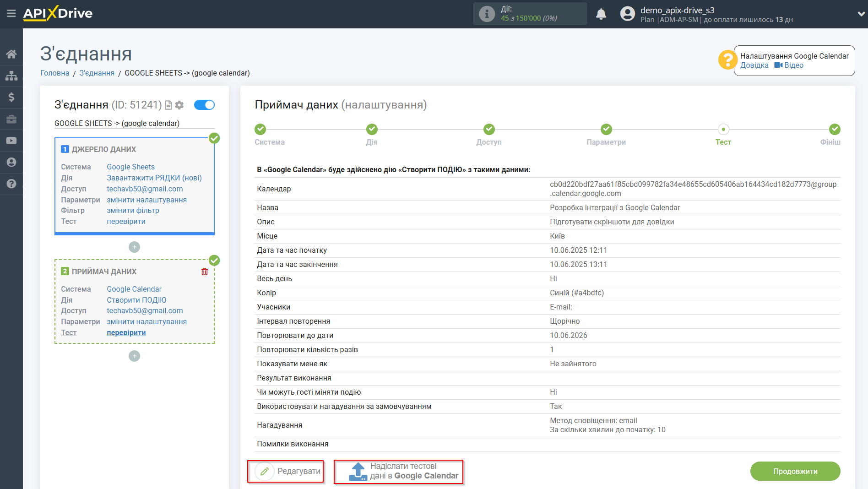The height and width of the screenshot is (489, 868).
Task: Delete the data receiver with trash icon
Action: pyautogui.click(x=205, y=272)
